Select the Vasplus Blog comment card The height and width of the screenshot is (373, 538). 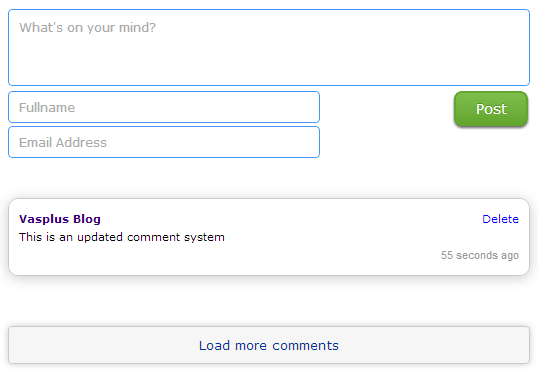(x=269, y=237)
